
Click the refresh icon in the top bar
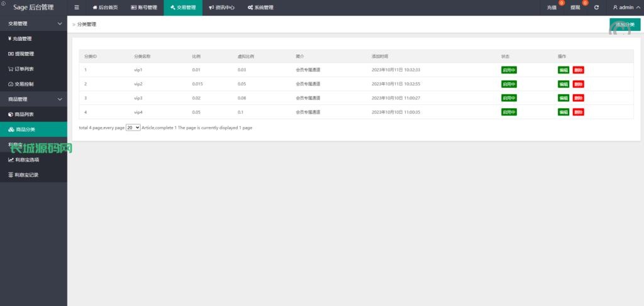click(596, 8)
